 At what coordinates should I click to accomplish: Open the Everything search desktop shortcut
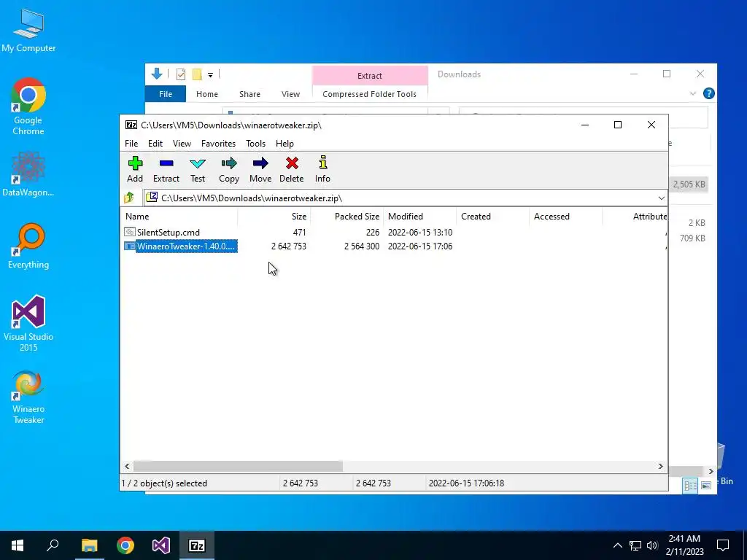click(28, 246)
